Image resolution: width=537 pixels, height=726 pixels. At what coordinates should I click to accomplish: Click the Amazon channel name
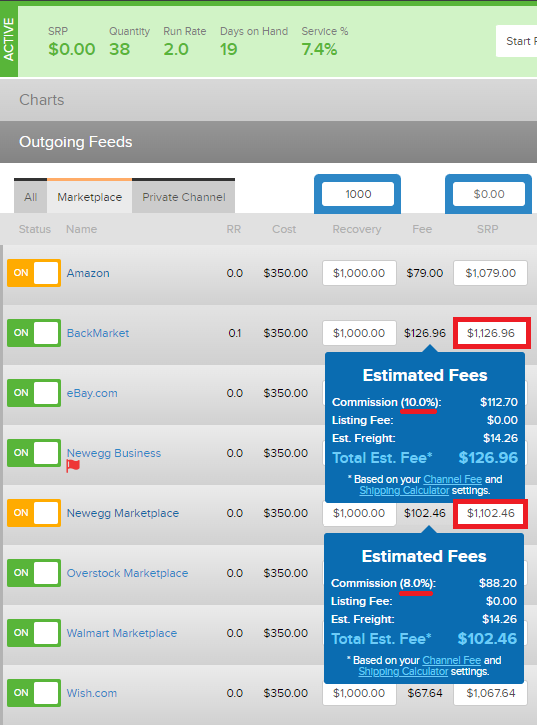tap(88, 273)
